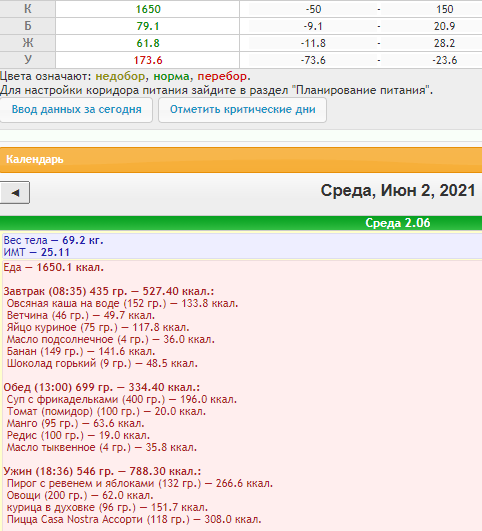Viewport: 482px width, 531px height.
Task: Click the 'Еда — 1650.1 ккал' total line
Action: (54, 267)
